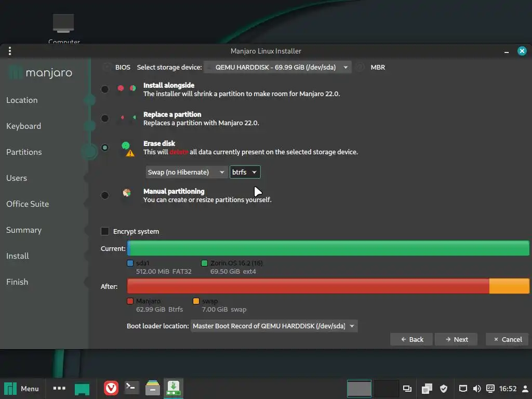Open the Boot loader location dropdown
Screen dimensions: 532x399
click(x=274, y=326)
